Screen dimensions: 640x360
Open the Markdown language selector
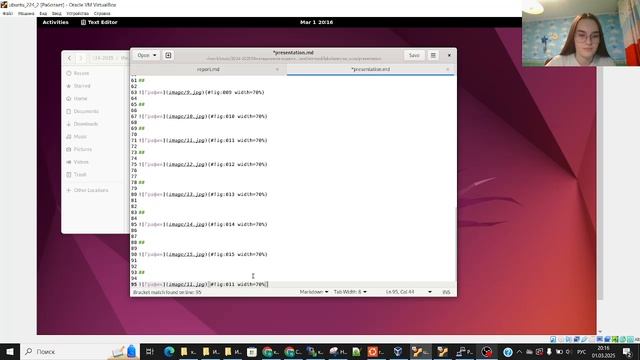tap(313, 292)
